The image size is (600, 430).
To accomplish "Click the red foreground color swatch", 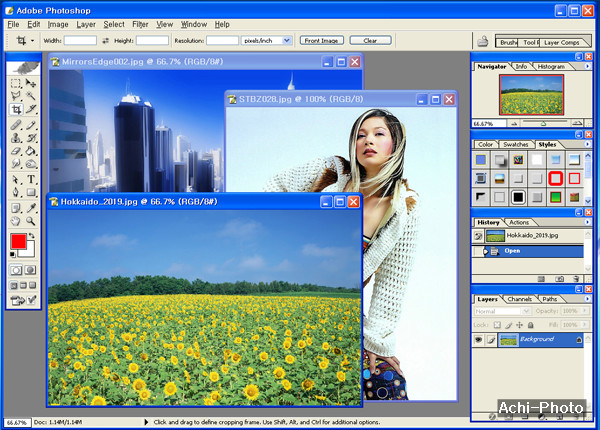I will 18,242.
